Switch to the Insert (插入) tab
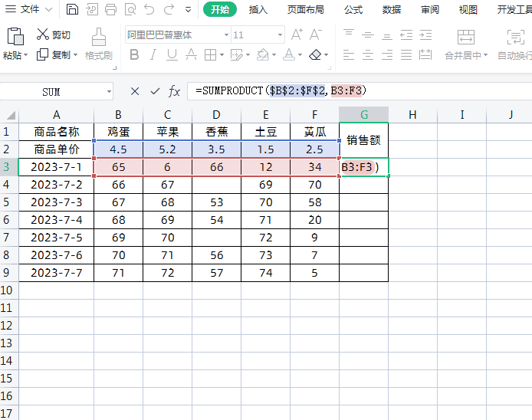Image resolution: width=532 pixels, height=420 pixels. [258, 10]
